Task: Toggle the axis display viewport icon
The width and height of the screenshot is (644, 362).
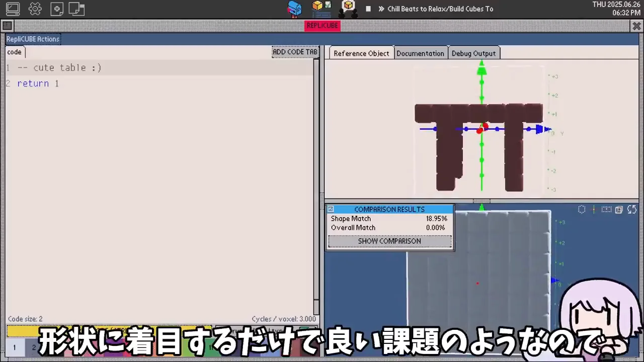Action: (x=594, y=210)
